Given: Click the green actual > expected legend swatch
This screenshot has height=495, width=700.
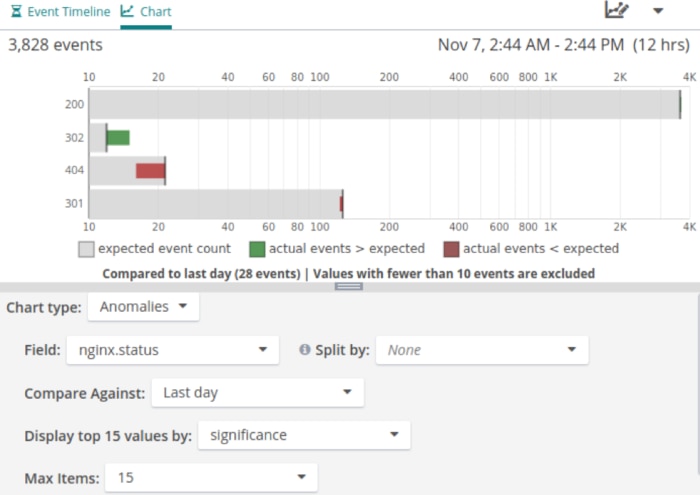Looking at the screenshot, I should click(x=257, y=249).
